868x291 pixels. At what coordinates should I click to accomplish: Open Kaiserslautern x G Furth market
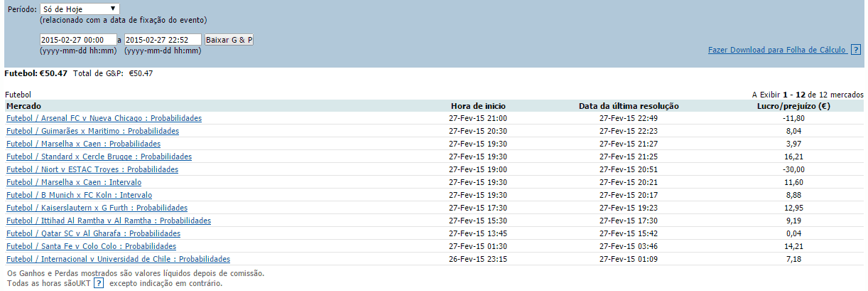[x=97, y=208]
